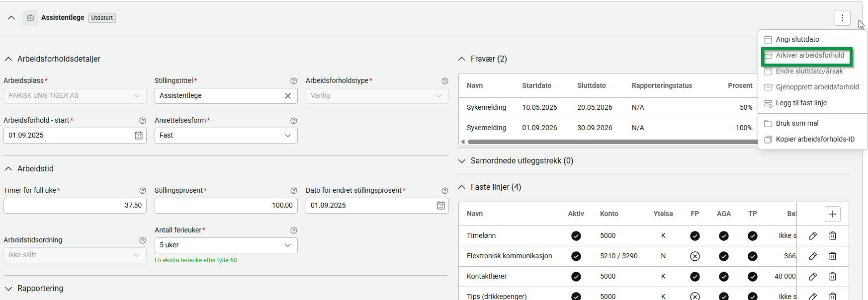
Task: Toggle Aktiv status for Timelønn row
Action: (576, 236)
